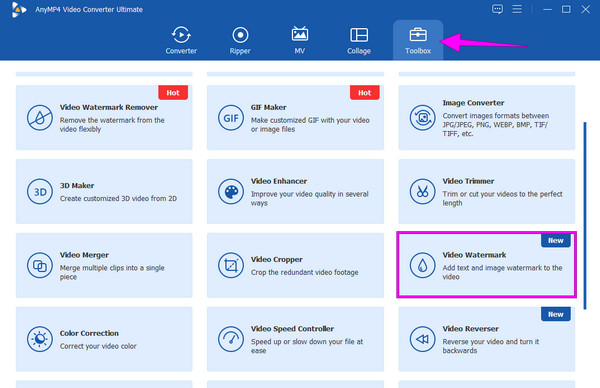Open the Converter tab
Viewport: 600px width, 388px height.
click(181, 40)
